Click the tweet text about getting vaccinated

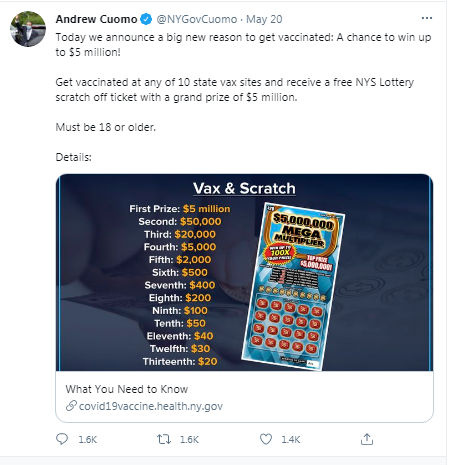[x=243, y=97]
